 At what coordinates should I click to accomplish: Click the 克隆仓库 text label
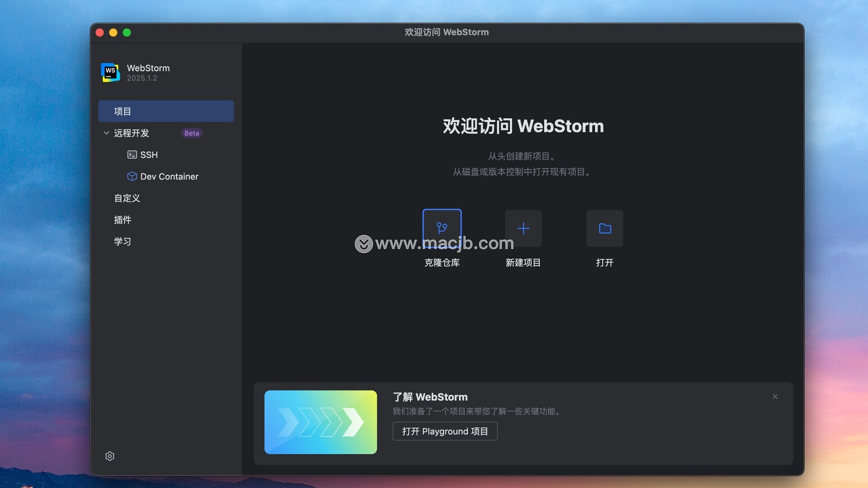442,263
